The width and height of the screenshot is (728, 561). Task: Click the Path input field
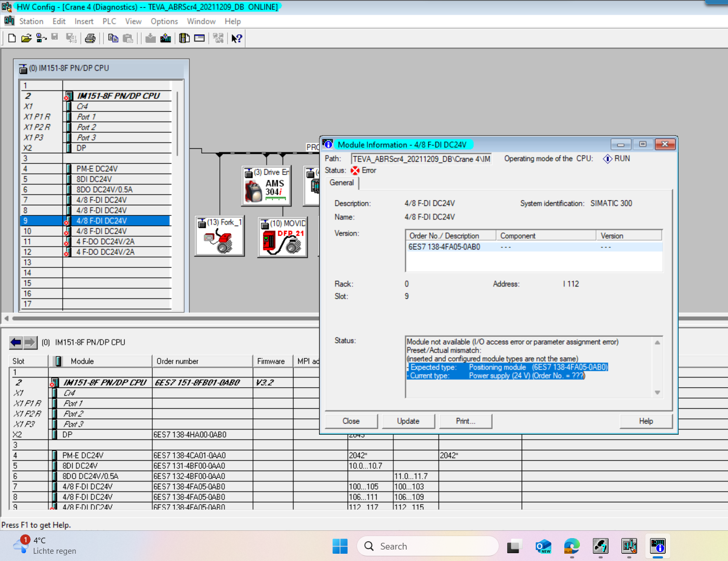click(x=421, y=159)
